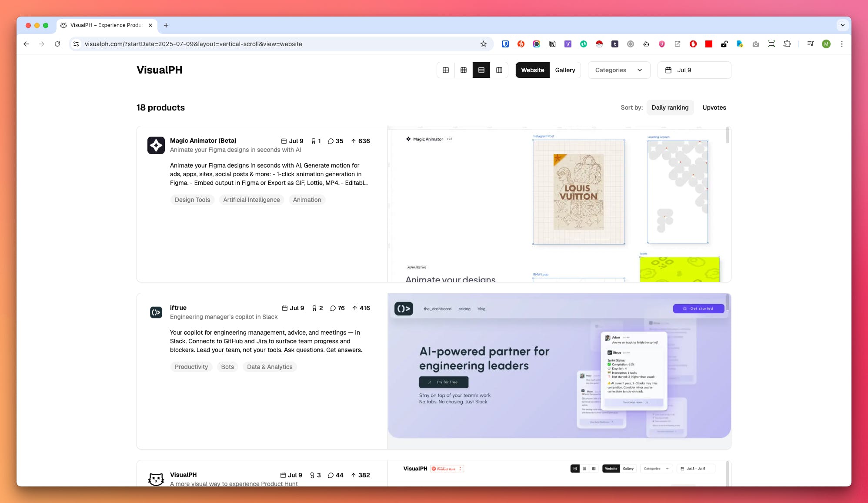Choose the columns layout icon

(499, 70)
